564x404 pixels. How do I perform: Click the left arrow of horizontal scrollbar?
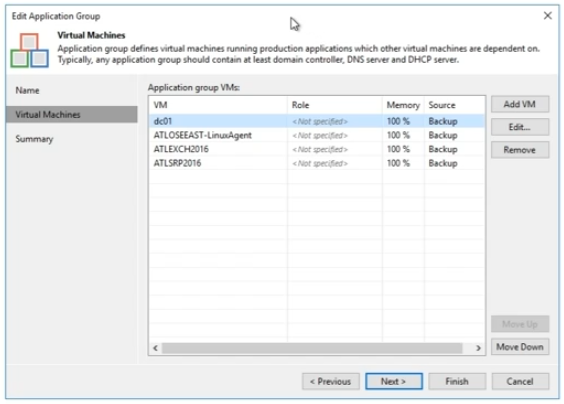(x=155, y=348)
